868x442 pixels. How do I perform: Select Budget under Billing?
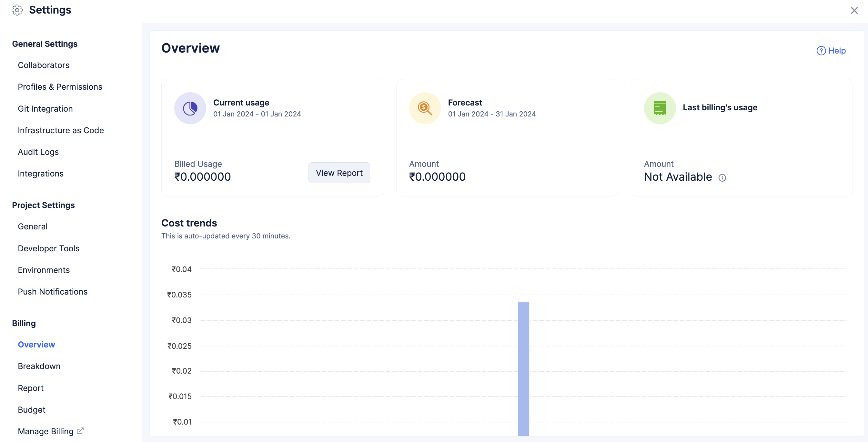pos(31,410)
